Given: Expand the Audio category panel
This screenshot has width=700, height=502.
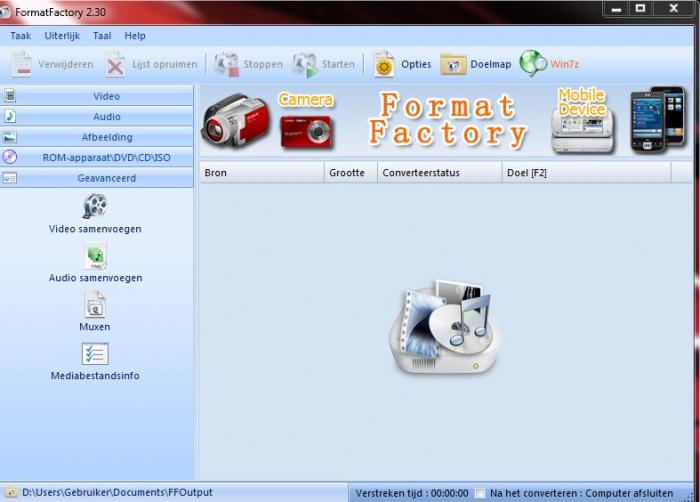Looking at the screenshot, I should tap(97, 116).
